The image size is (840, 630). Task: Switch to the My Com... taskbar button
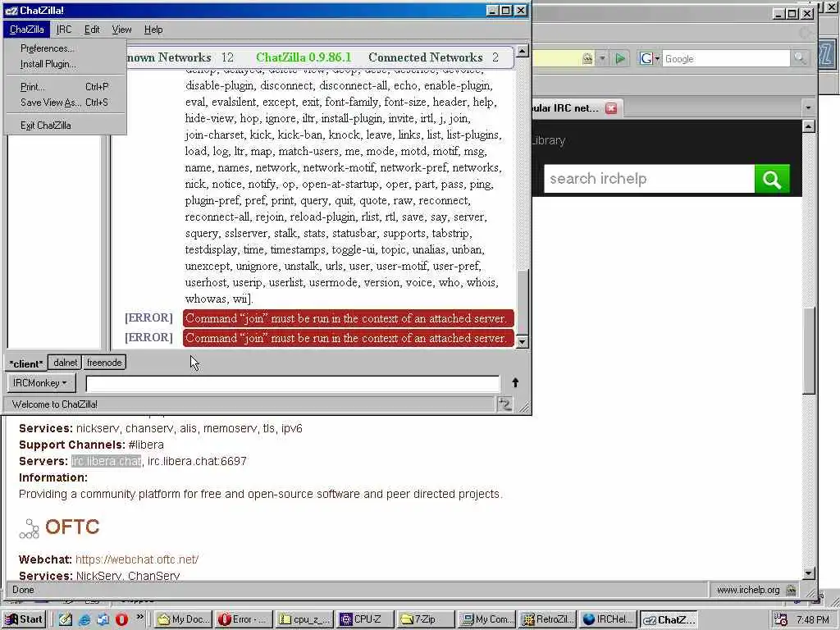coord(486,619)
